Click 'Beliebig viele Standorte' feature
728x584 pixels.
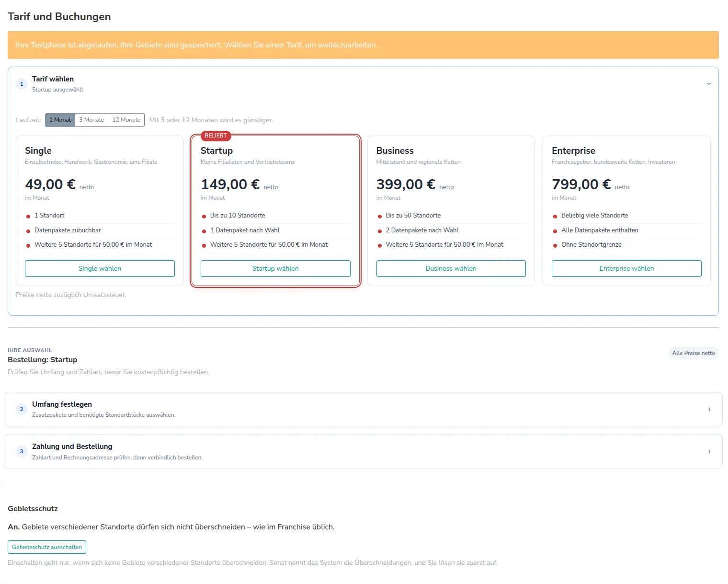point(595,216)
